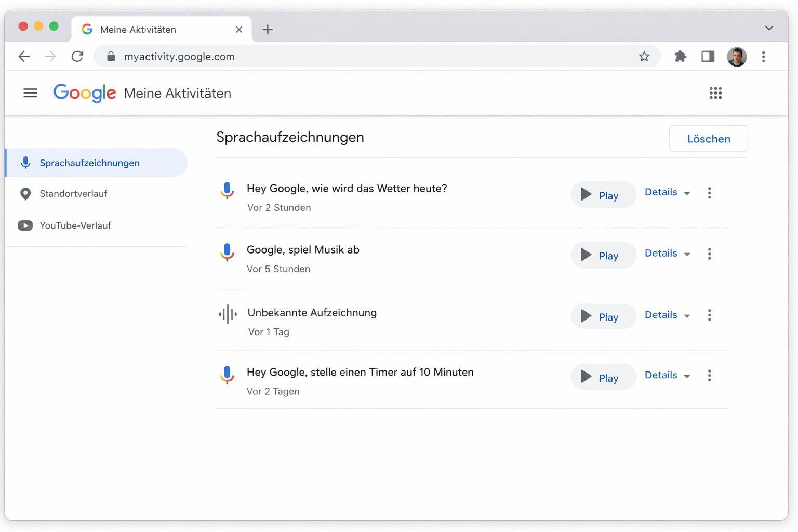Open the browser extensions puzzle icon
This screenshot has height=532, width=798.
680,56
